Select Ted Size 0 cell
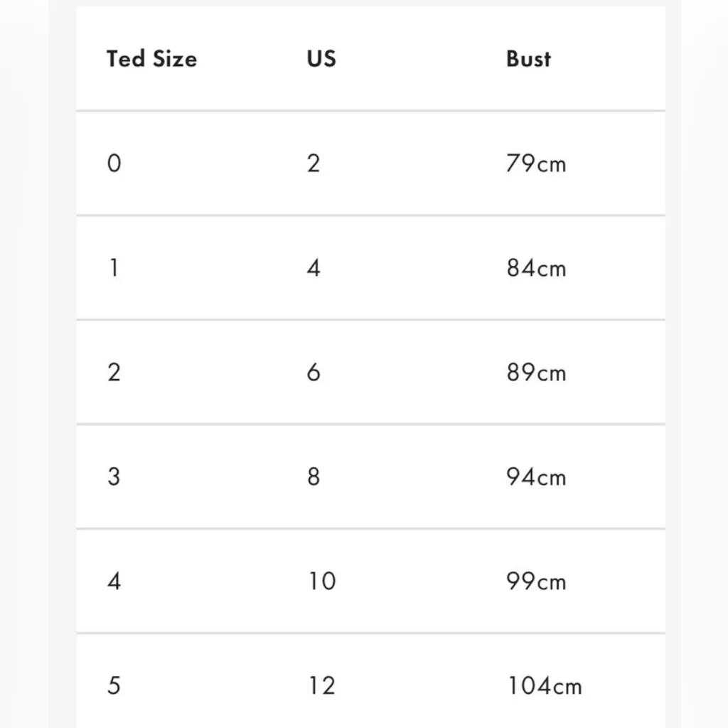Viewport: 728px width, 728px height. point(114,164)
